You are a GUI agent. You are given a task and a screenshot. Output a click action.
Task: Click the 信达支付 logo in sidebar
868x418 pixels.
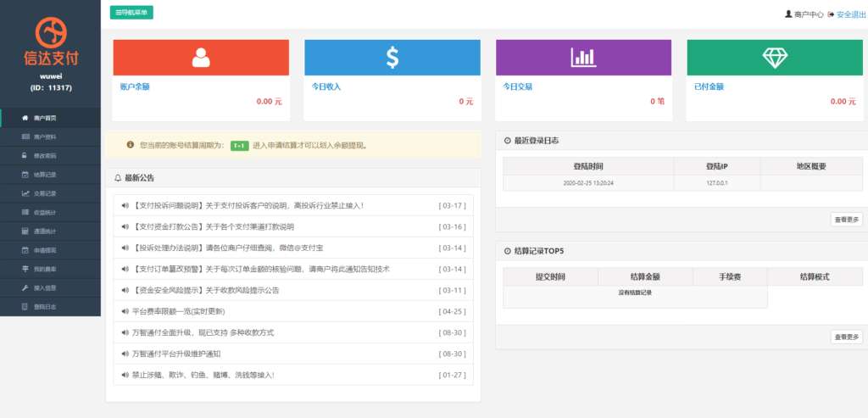50,41
